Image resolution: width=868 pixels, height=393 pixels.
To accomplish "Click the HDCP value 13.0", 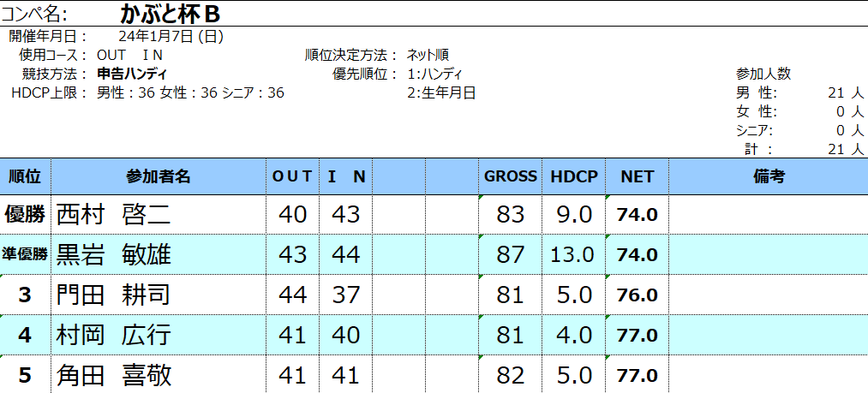I will 574,254.
